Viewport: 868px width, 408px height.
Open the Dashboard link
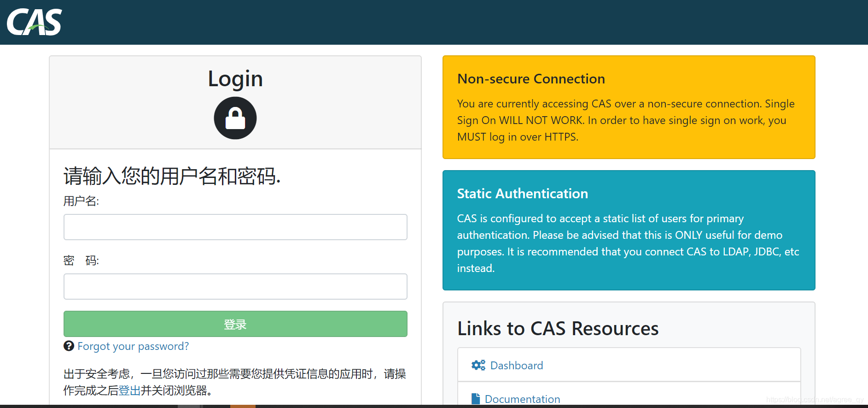coord(517,366)
